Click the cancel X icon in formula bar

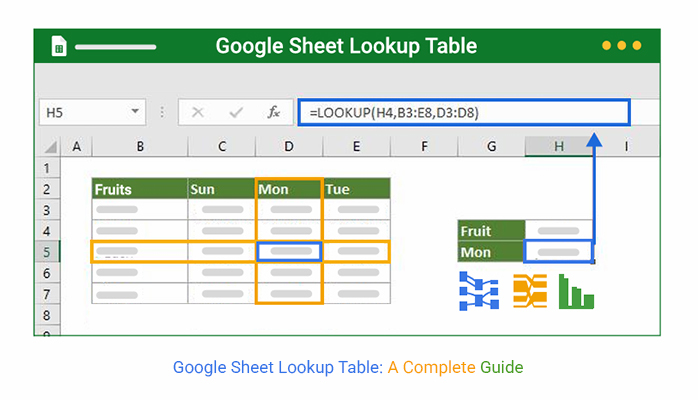[x=198, y=112]
